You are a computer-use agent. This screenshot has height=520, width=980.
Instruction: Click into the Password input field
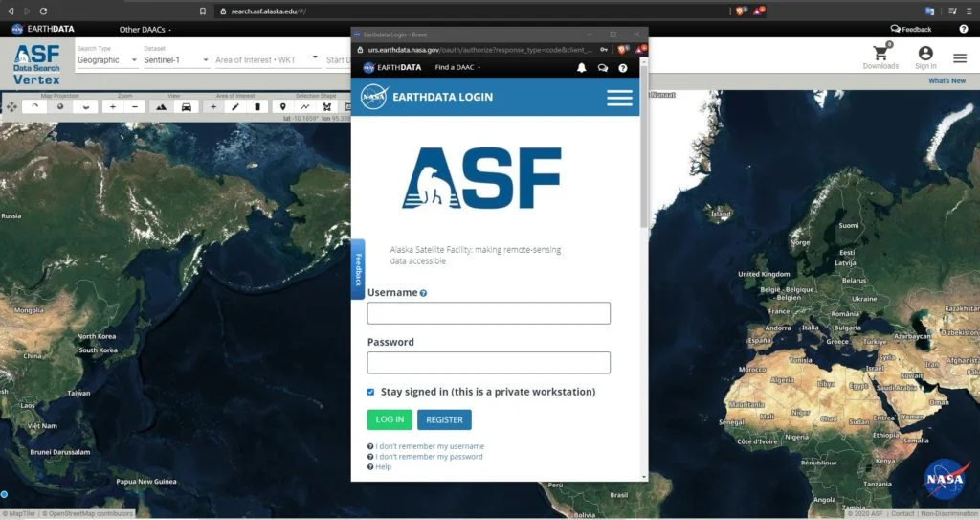(x=489, y=363)
